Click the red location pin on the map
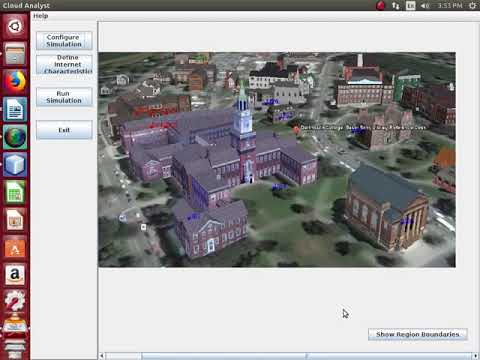This screenshot has height=360, width=480. click(x=296, y=129)
